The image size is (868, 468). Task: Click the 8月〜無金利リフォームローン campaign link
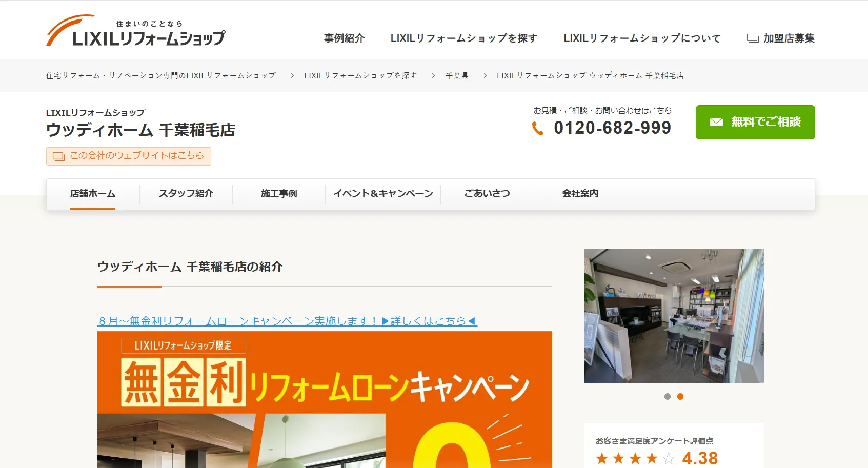click(287, 321)
